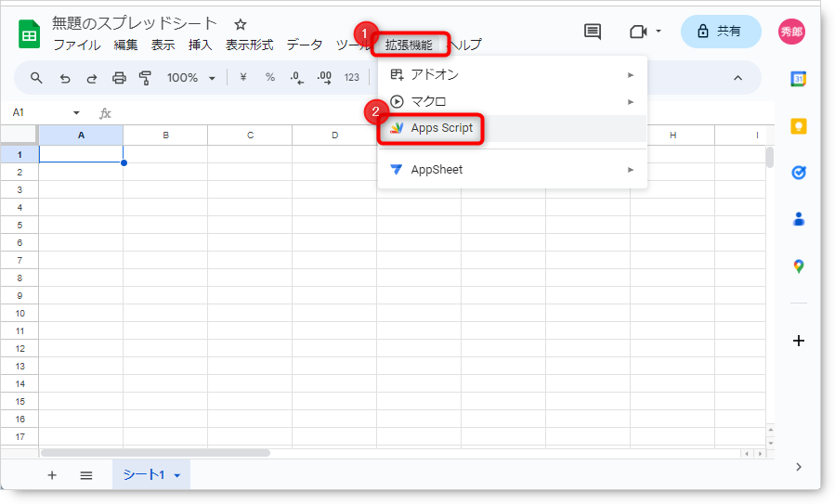Increase decimal places
Screen dimensions: 835x504
[324, 78]
